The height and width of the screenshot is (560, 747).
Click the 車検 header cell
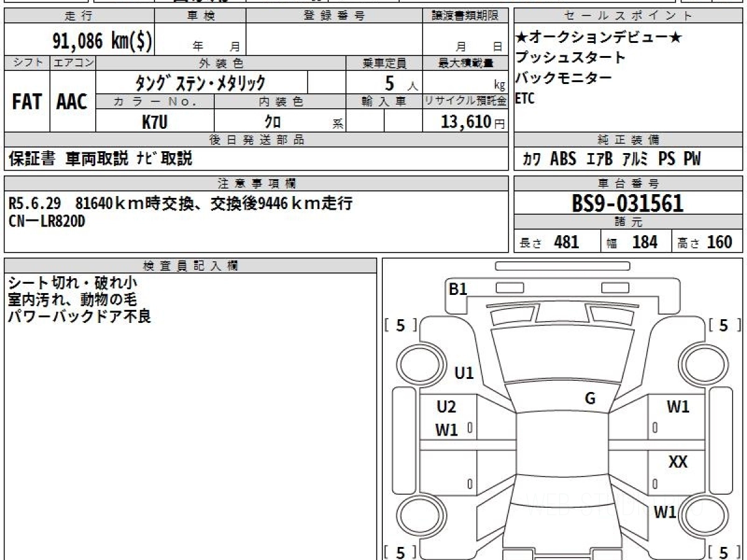pyautogui.click(x=200, y=16)
